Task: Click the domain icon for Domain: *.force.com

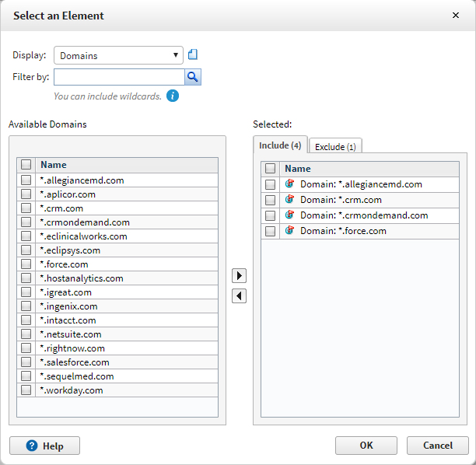Action: click(290, 230)
